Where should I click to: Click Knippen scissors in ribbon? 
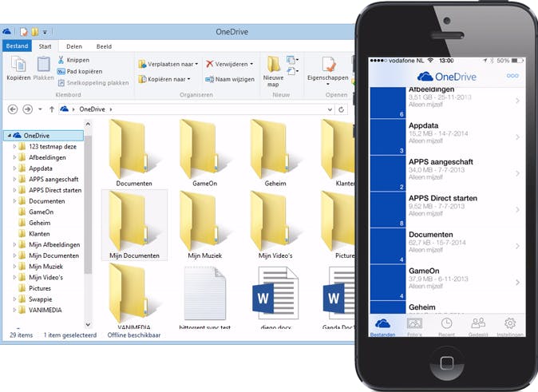74,60
